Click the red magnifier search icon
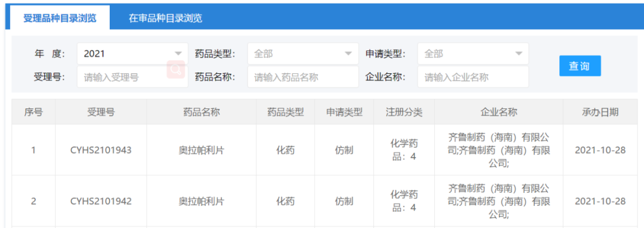The width and height of the screenshot is (644, 228). pos(176,69)
